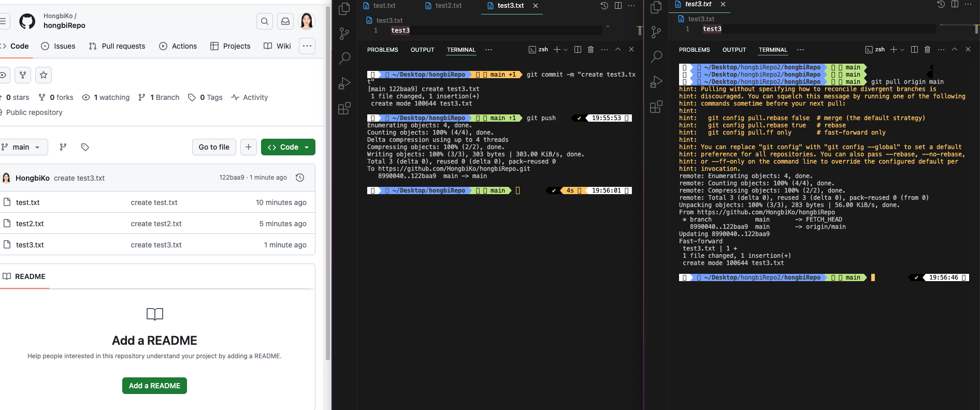Add new terminal in right window panel

(893, 50)
